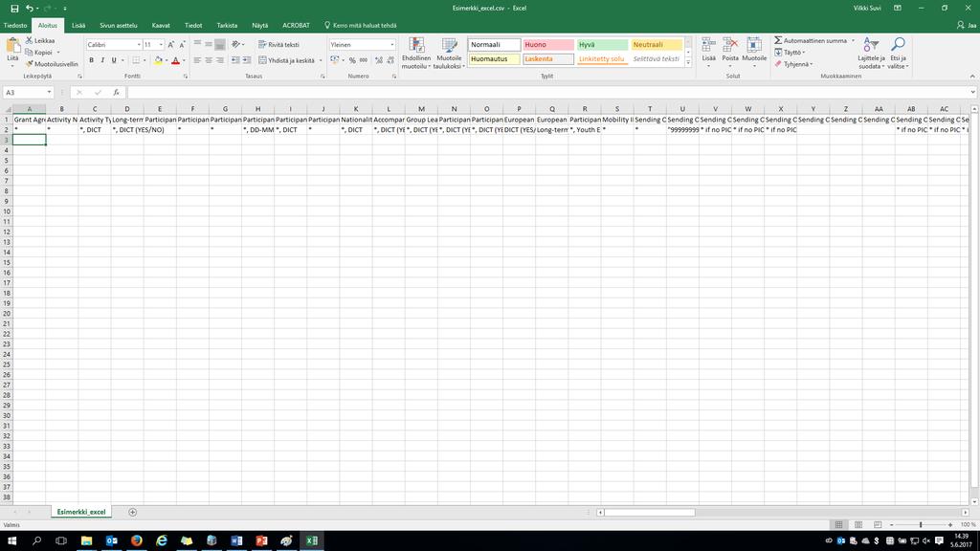Decrease decimal places

(390, 60)
